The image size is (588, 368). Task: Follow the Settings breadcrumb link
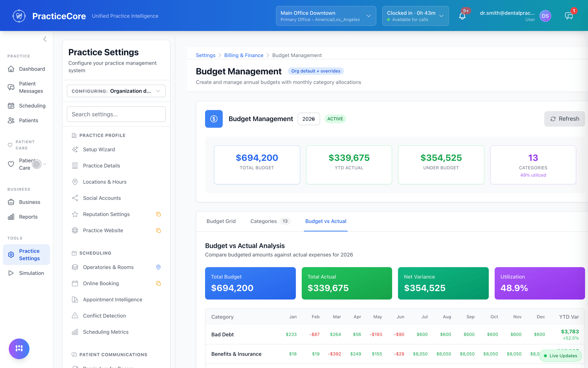point(205,55)
